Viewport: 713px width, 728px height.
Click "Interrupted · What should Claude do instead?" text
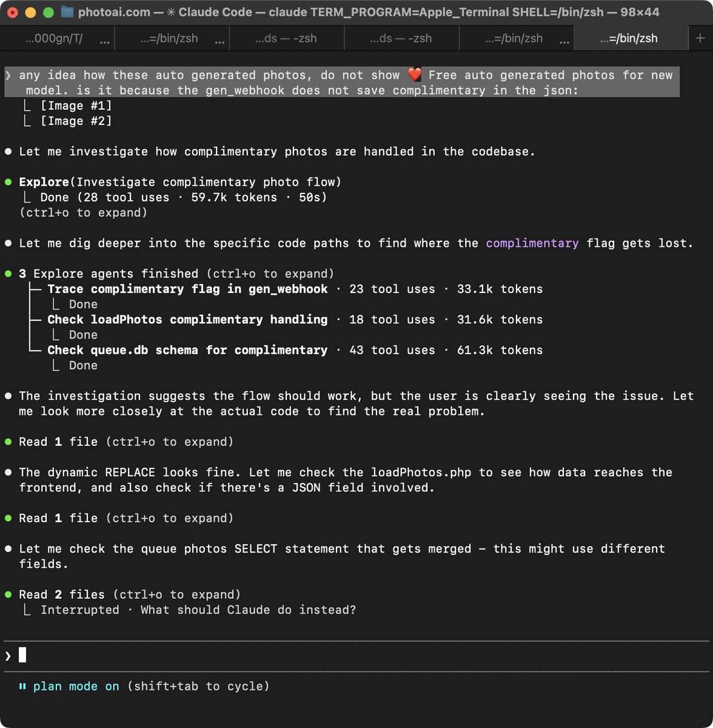coord(198,610)
